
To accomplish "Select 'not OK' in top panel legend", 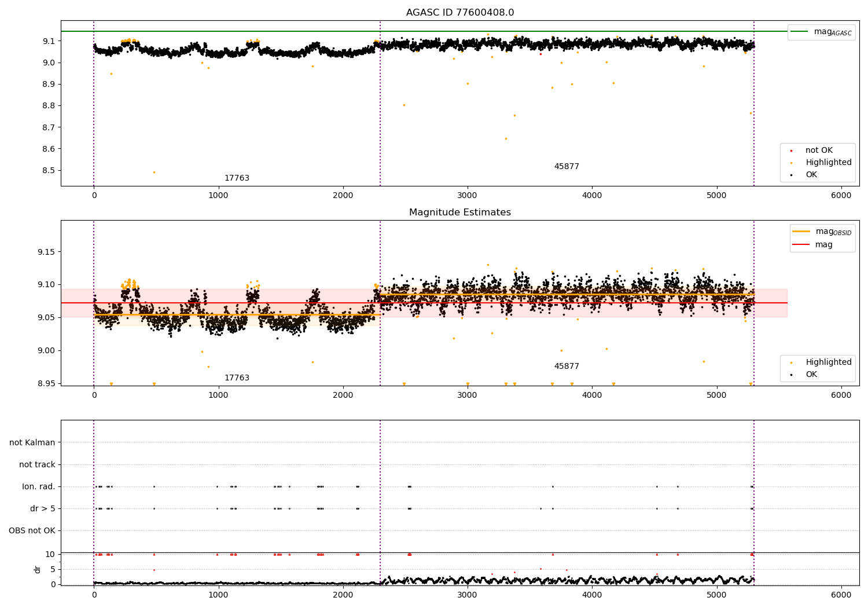I will [819, 151].
